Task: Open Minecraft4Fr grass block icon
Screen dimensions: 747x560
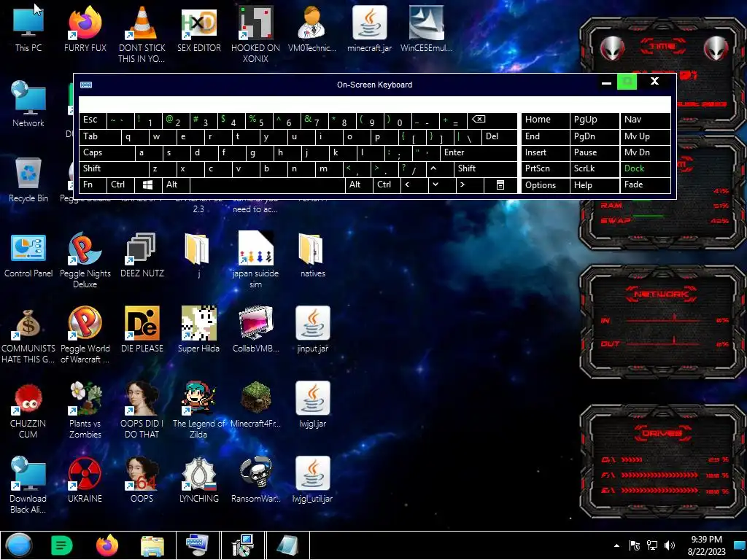Action: [255, 405]
